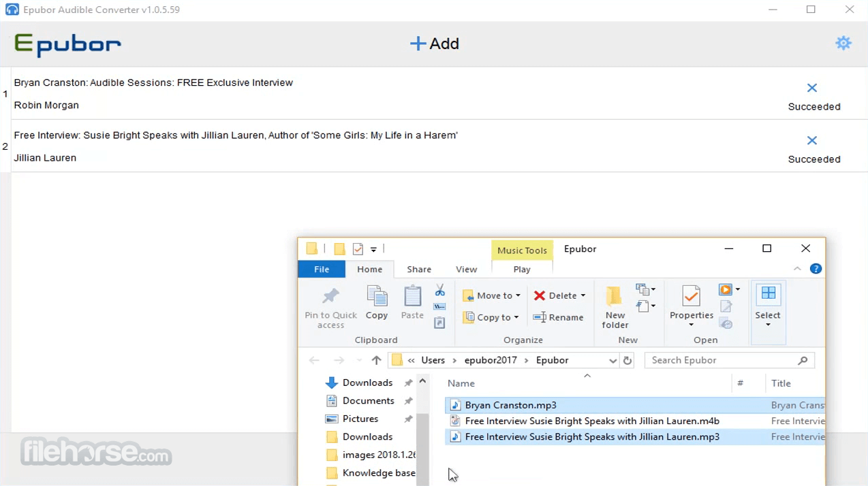Click the Copy path icon
This screenshot has height=486, width=868.
[439, 307]
